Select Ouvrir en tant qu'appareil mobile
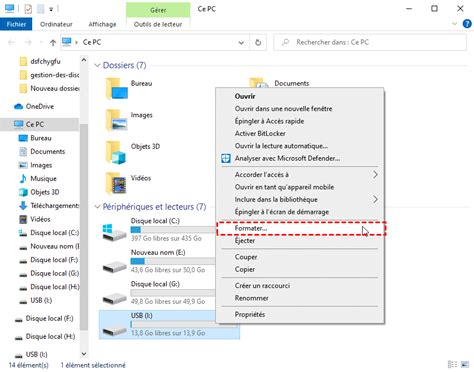This screenshot has height=372, width=474. click(300, 187)
